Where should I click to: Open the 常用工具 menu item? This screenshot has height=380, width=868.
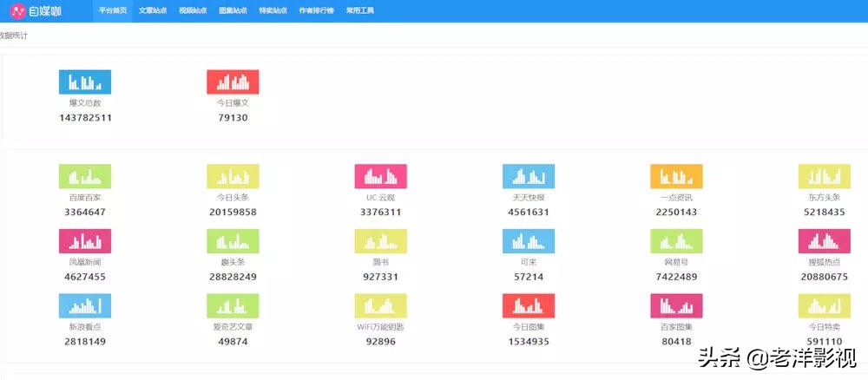(360, 10)
